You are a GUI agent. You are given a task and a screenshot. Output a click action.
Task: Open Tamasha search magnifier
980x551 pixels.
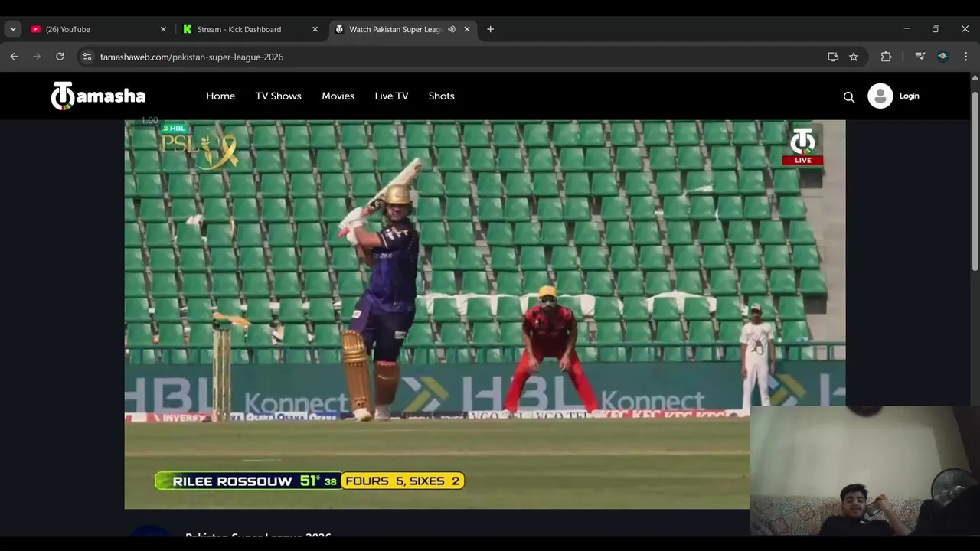tap(849, 97)
